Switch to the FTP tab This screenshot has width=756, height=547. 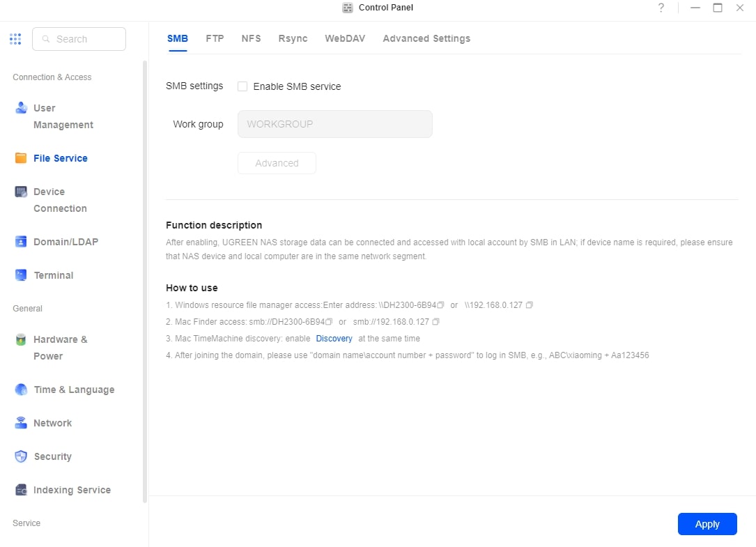(x=215, y=38)
